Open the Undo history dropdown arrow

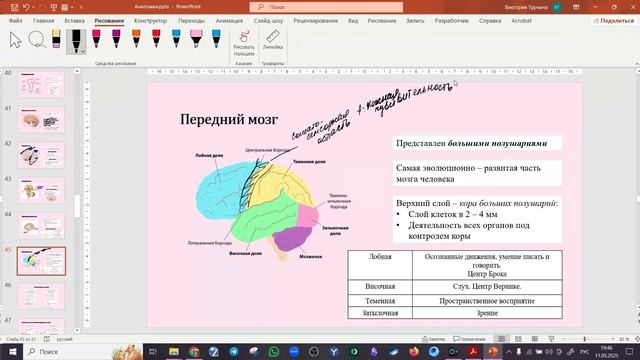33,7
